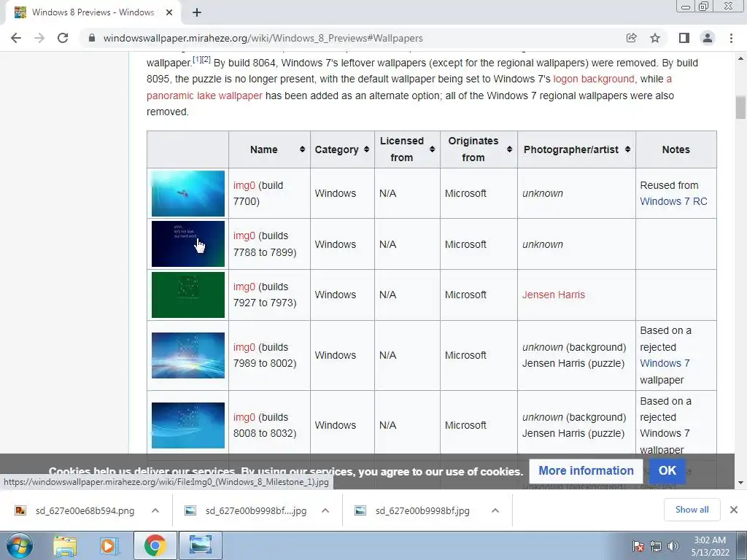Viewport: 747px width, 560px height.
Task: Select the Windows 8 Previews tab
Action: tap(93, 13)
